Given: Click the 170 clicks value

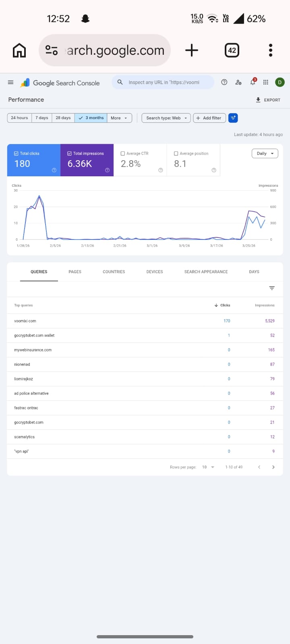Looking at the screenshot, I should coord(227,321).
